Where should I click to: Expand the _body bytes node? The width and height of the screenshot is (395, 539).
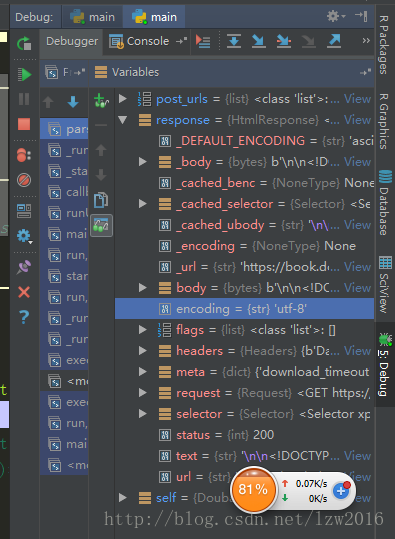pos(143,162)
